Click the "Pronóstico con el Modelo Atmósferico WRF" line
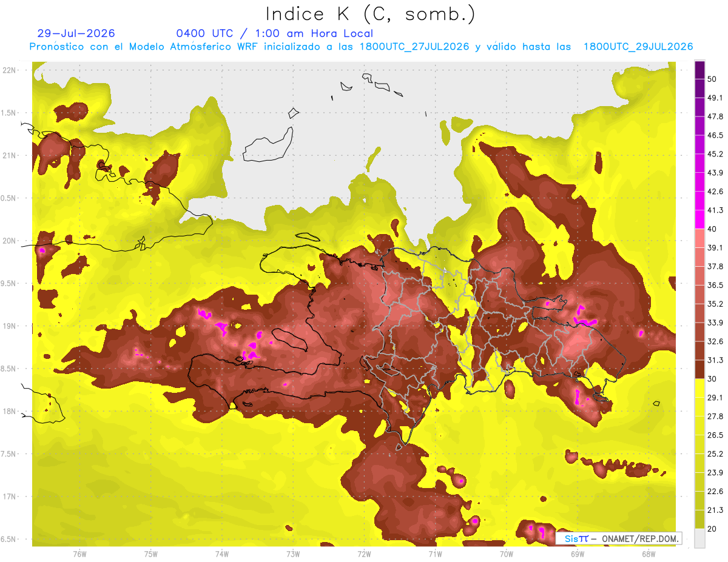728x562 pixels. click(361, 47)
